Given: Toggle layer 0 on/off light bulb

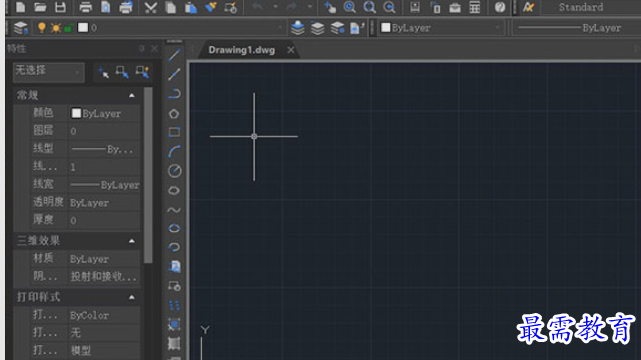Looking at the screenshot, I should (42, 28).
